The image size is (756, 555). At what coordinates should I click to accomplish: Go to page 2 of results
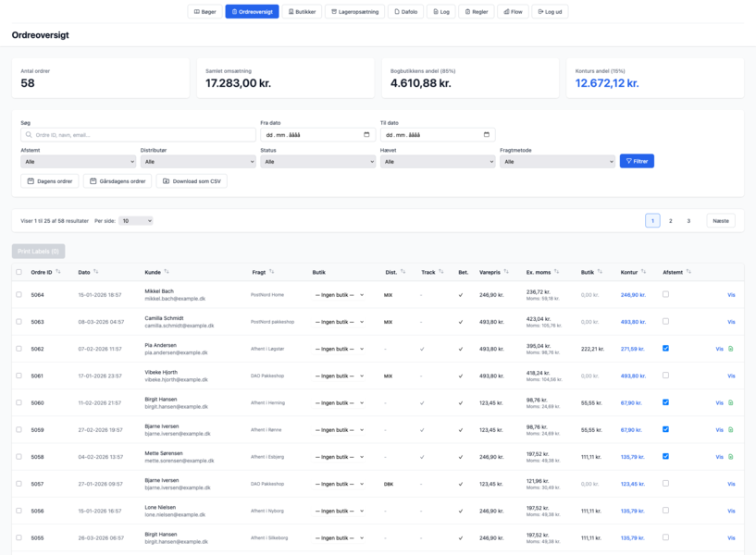671,221
